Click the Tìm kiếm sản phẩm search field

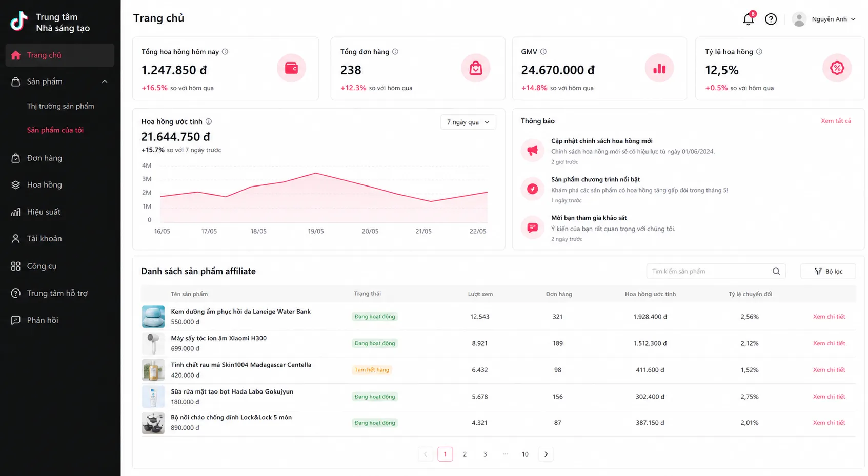point(716,271)
